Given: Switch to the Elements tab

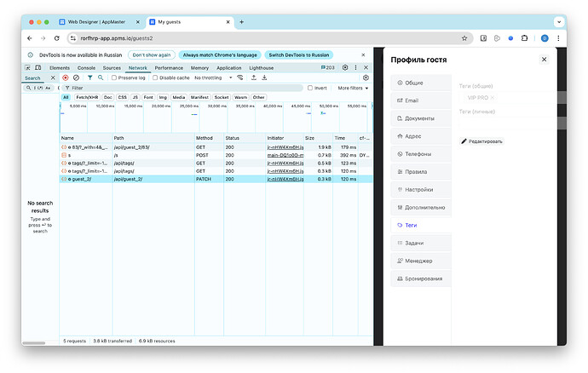Looking at the screenshot, I should pyautogui.click(x=60, y=68).
